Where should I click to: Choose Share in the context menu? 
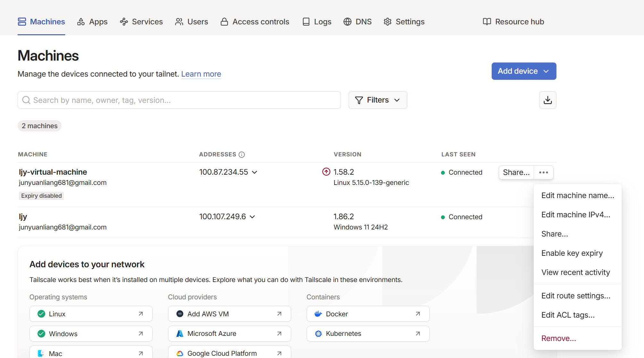click(578, 234)
